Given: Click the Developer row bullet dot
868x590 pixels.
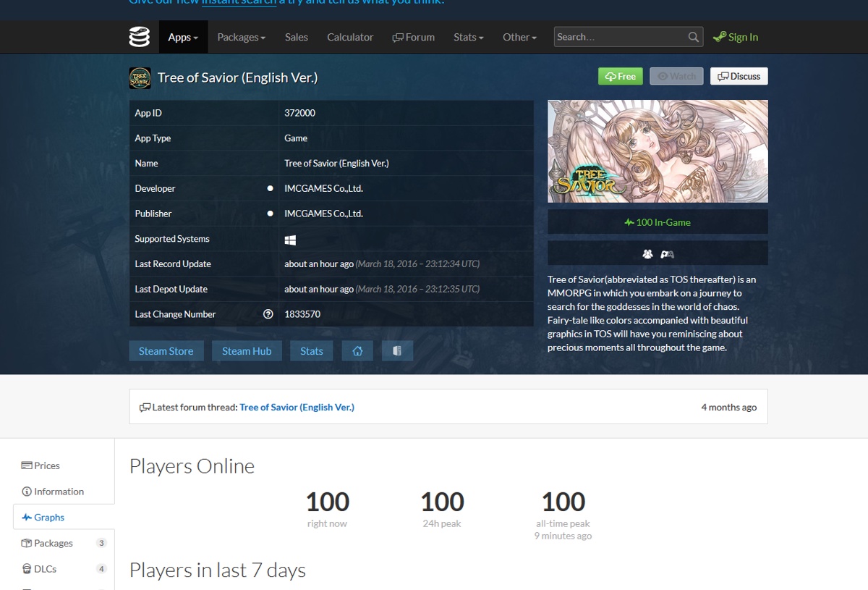Looking at the screenshot, I should tap(271, 188).
